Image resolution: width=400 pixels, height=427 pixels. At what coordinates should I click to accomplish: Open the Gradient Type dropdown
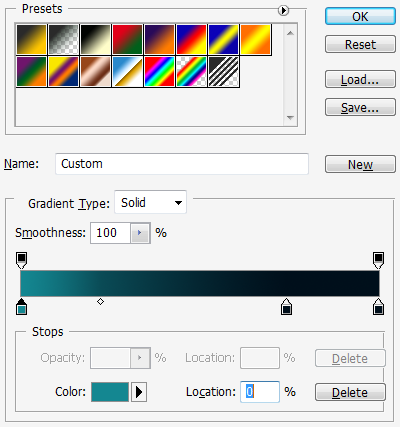(150, 202)
